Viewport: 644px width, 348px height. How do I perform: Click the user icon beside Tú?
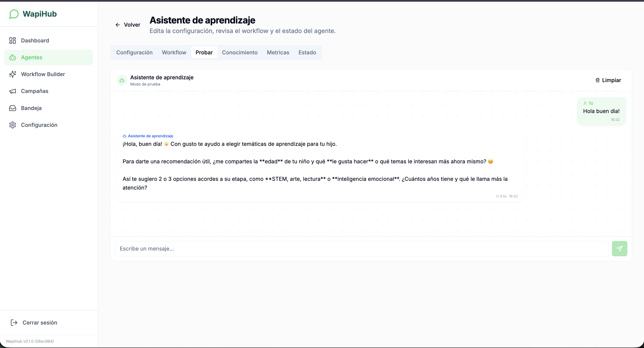tap(585, 103)
